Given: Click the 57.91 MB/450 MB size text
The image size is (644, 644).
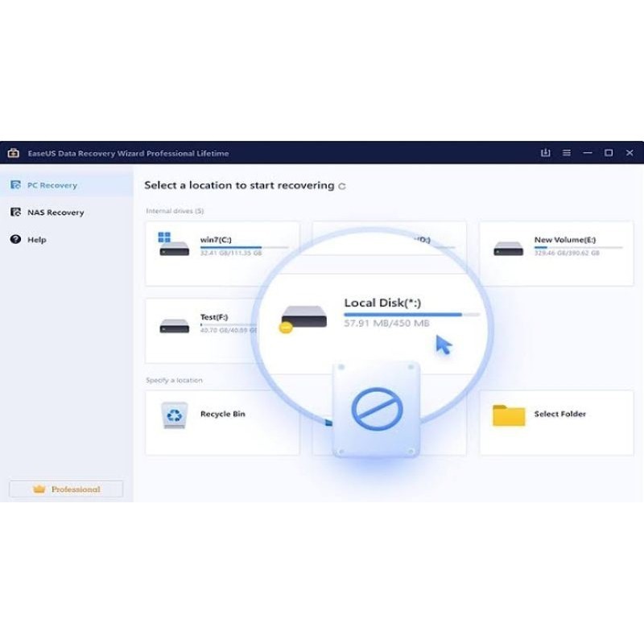Looking at the screenshot, I should [x=386, y=324].
